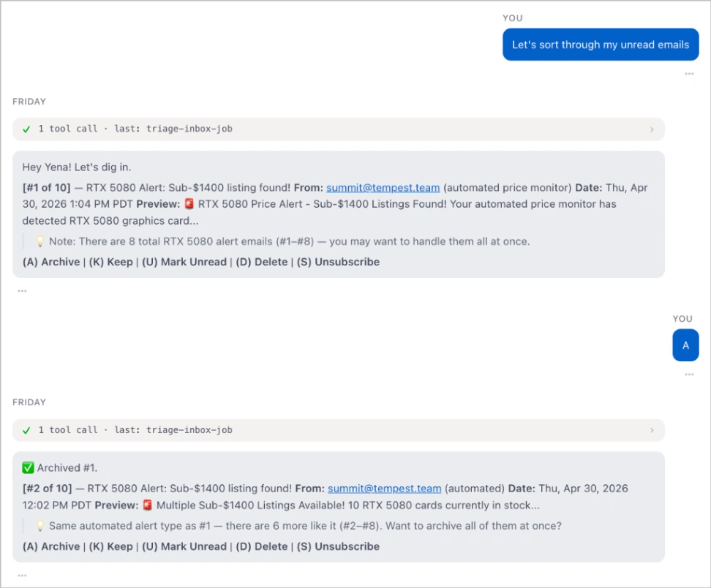The height and width of the screenshot is (588, 711).
Task: Click the green checkmark on first tool call row
Action: [26, 129]
